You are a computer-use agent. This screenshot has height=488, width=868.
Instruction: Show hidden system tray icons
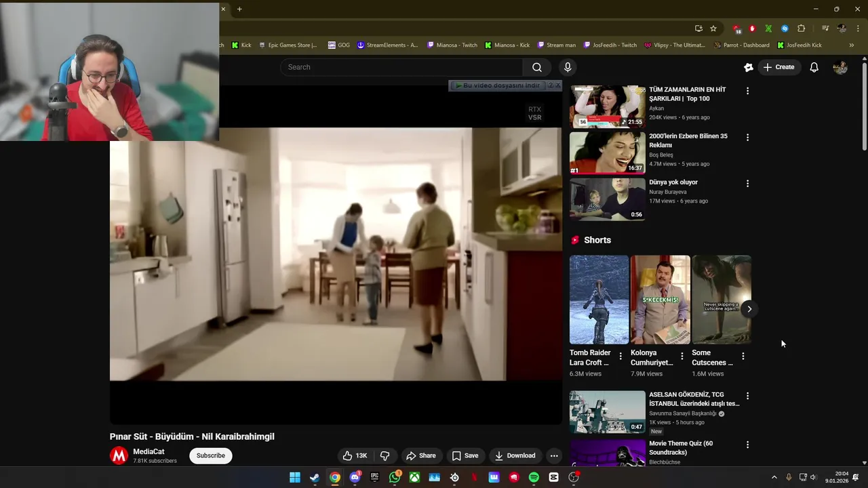774,477
